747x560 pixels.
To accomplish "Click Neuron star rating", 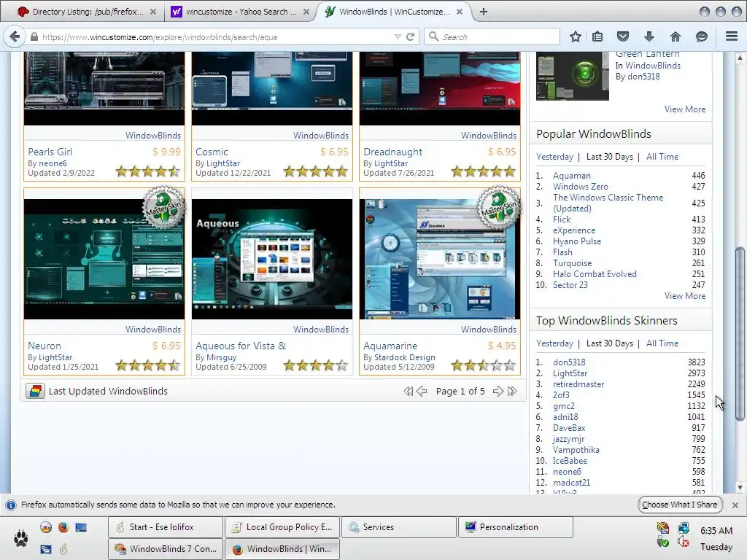I will [x=148, y=366].
